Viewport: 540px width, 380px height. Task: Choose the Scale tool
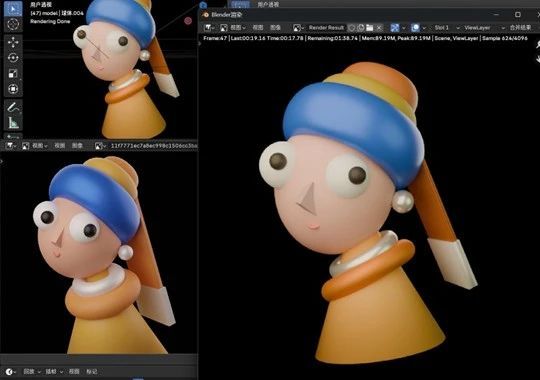[13, 73]
